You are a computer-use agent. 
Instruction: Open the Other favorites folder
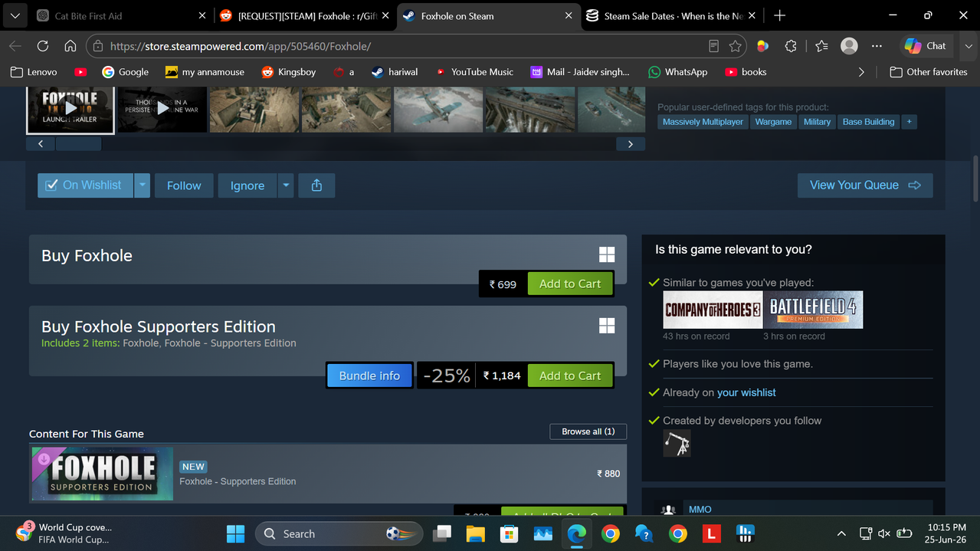(x=928, y=72)
